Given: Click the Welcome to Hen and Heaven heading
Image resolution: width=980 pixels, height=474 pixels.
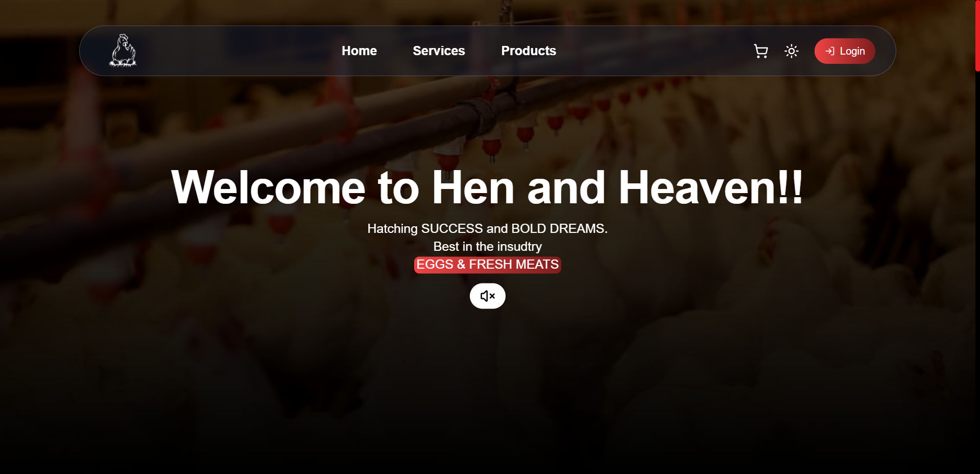Looking at the screenshot, I should coord(487,187).
